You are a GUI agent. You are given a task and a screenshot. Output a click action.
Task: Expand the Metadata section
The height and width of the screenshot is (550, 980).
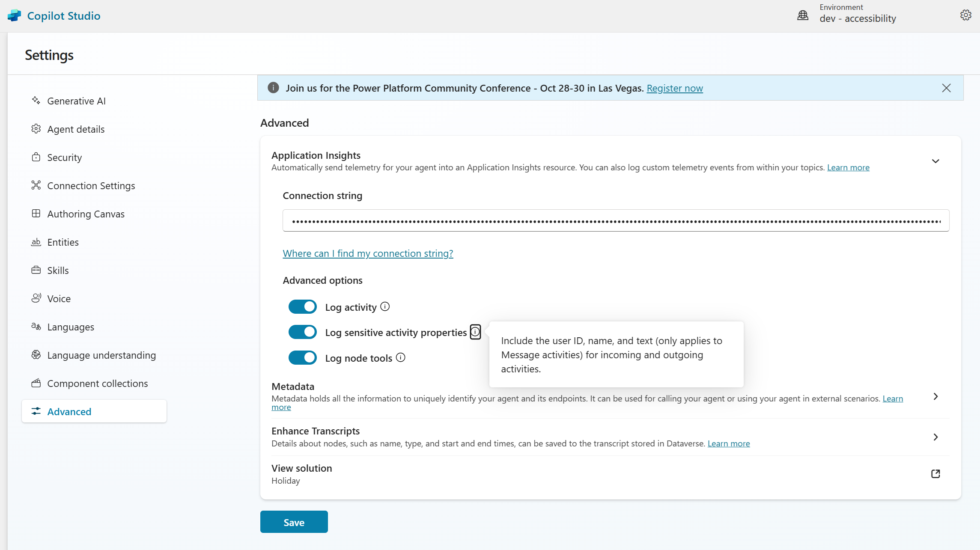point(935,396)
